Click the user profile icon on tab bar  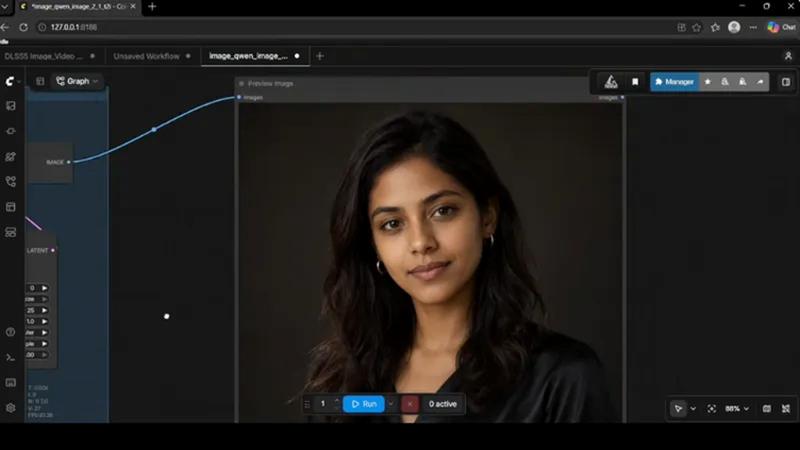(x=788, y=56)
